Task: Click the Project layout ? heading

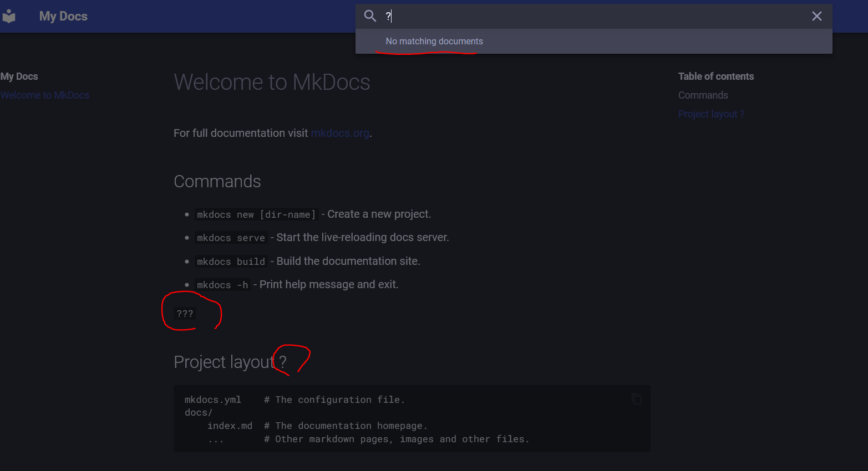Action: [x=230, y=362]
